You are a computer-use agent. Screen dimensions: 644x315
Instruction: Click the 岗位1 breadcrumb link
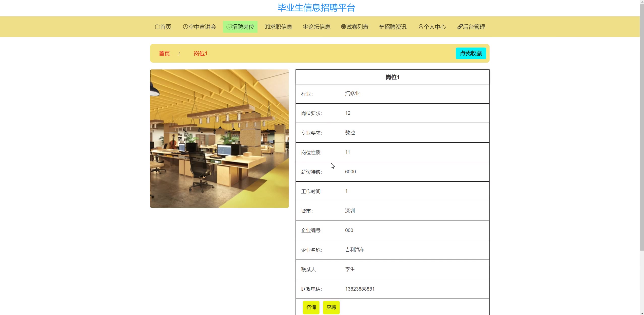pyautogui.click(x=201, y=53)
